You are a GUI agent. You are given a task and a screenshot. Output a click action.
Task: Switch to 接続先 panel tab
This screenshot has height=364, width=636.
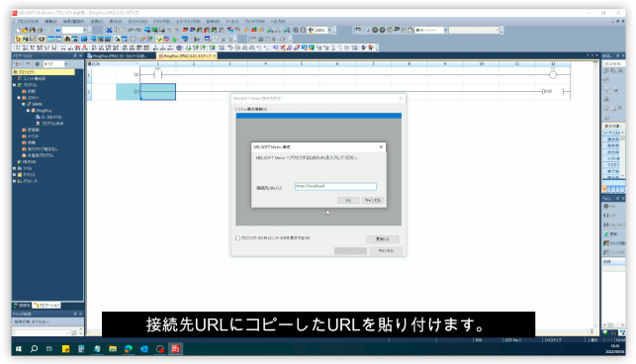[22, 306]
